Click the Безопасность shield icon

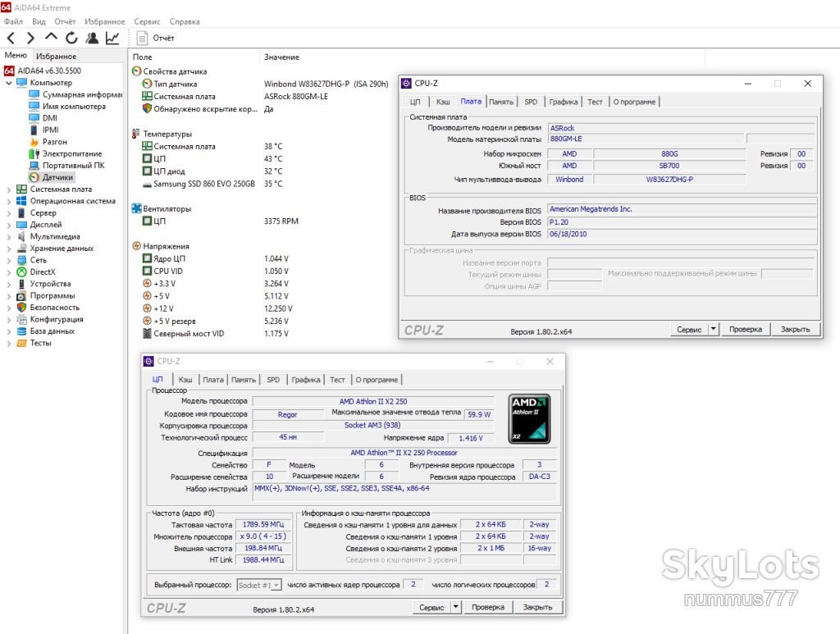[21, 308]
